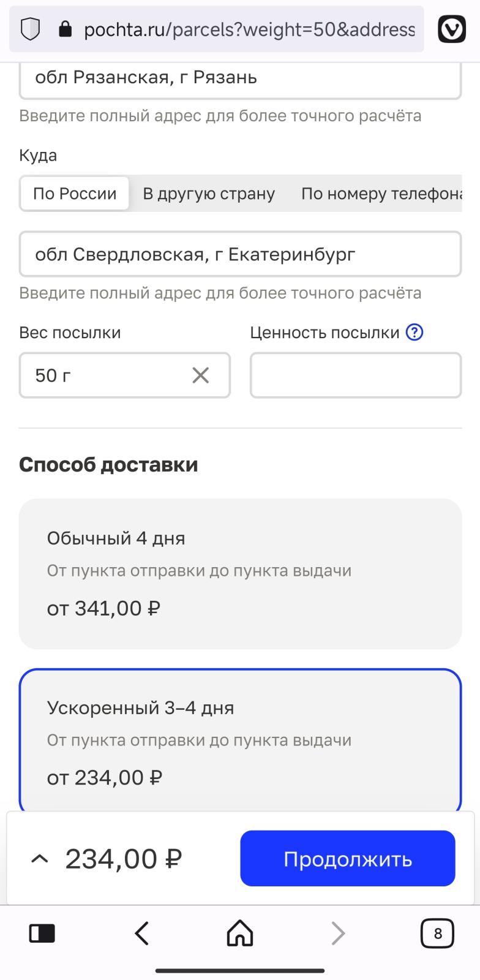
Task: Switch to the По России tab
Action: click(75, 194)
